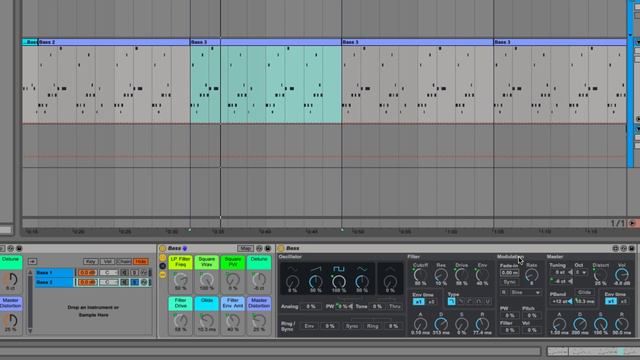Click the filter Cutoff knob
This screenshot has height=360, width=640.
pyautogui.click(x=420, y=275)
